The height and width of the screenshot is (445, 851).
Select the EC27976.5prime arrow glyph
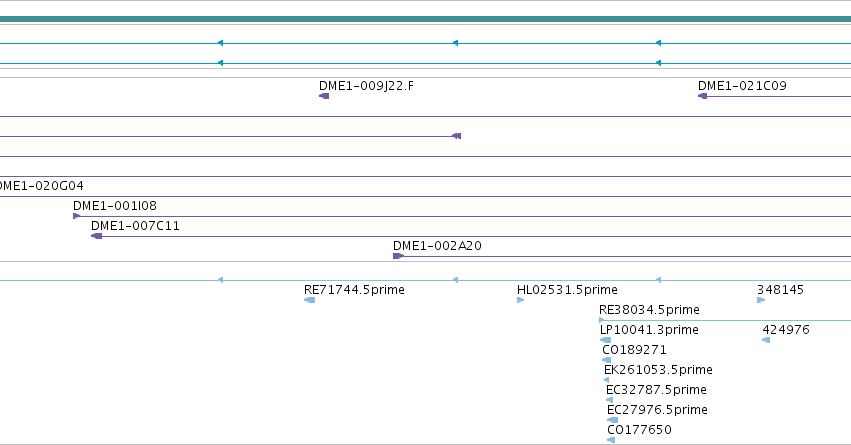612,420
